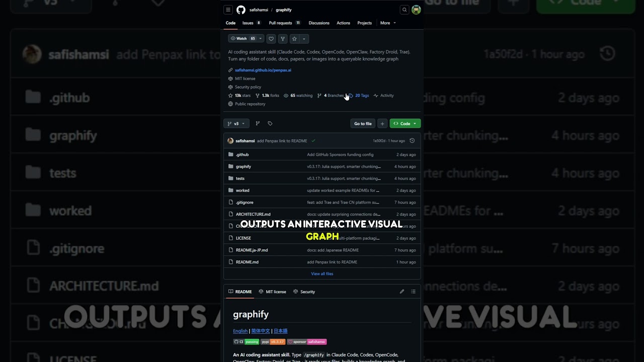Screen dimensions: 644x362
Task: Click graphify repository name in breadcrumb
Action: pyautogui.click(x=283, y=10)
